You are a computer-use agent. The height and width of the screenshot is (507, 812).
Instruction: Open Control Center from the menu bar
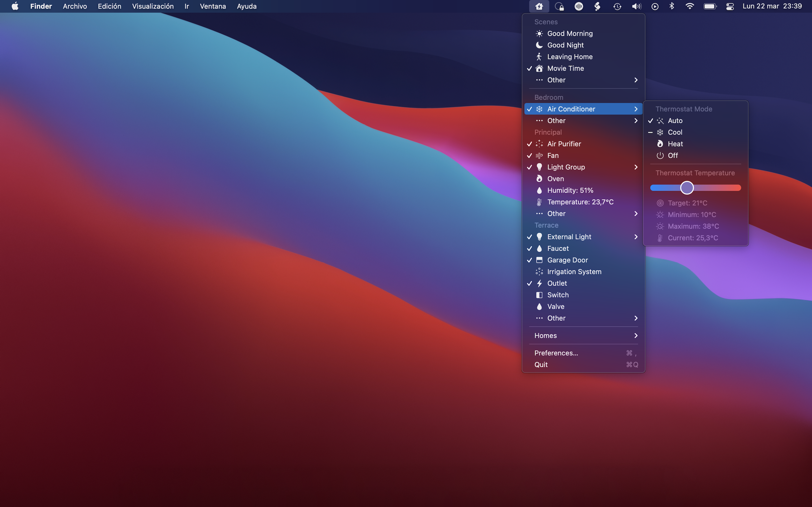(730, 6)
